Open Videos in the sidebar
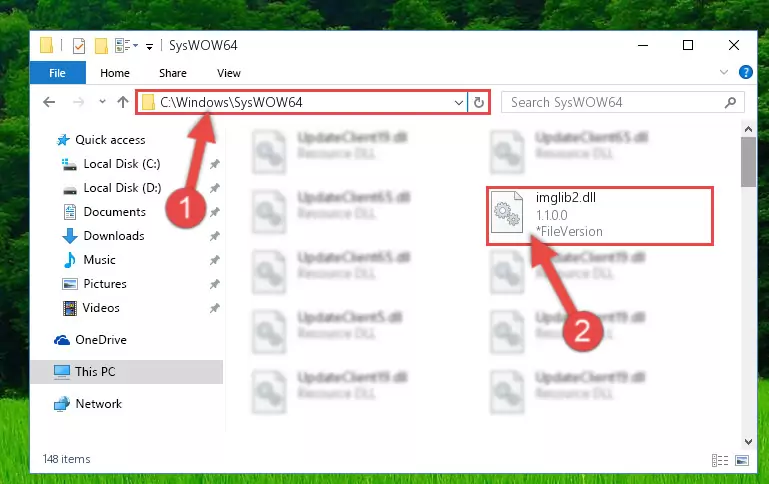Image resolution: width=769 pixels, height=484 pixels. click(x=91, y=308)
